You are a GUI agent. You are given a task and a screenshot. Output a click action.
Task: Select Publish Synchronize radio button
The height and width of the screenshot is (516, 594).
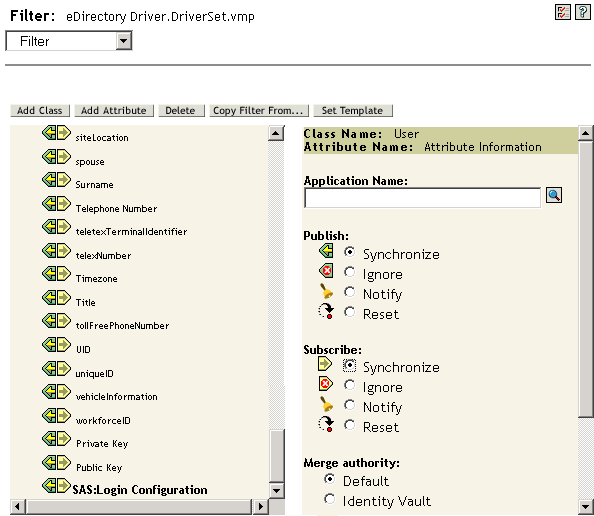tap(349, 252)
